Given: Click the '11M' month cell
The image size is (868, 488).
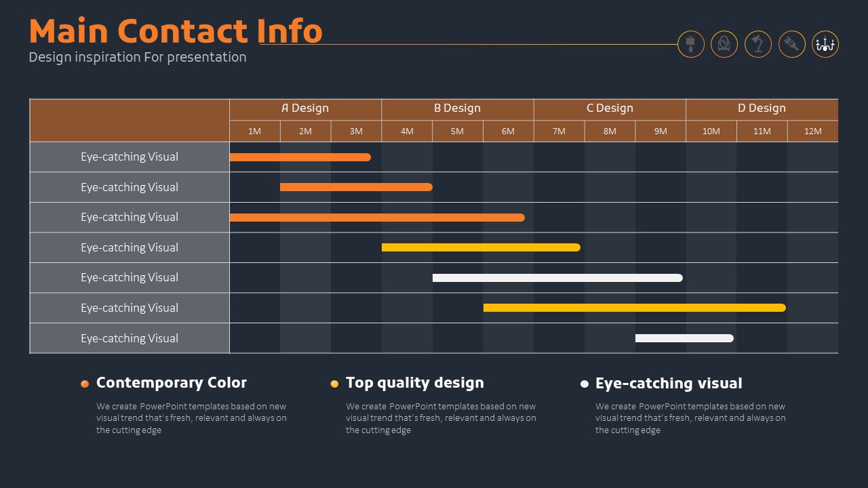Looking at the screenshot, I should [762, 131].
